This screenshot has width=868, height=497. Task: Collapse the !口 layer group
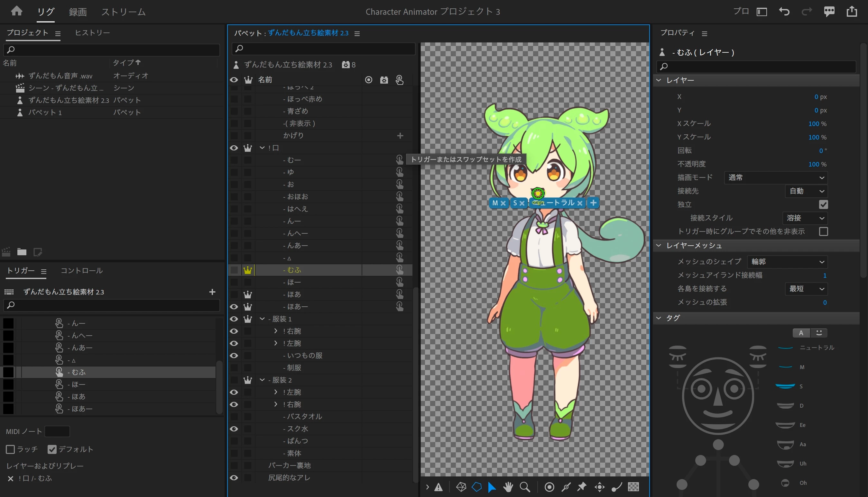point(262,148)
